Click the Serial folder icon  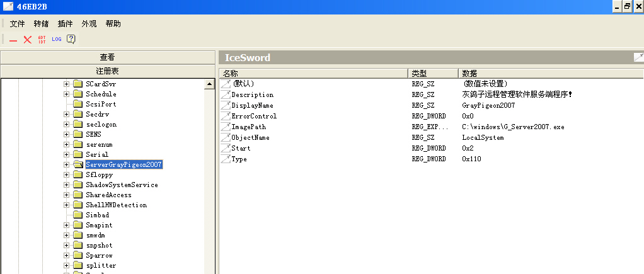pos(78,154)
